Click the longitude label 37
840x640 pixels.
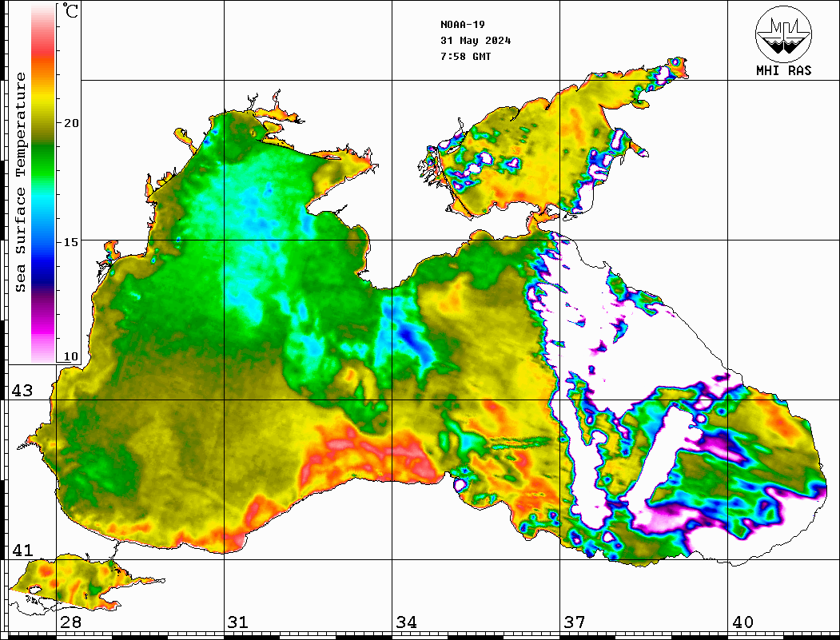575,622
